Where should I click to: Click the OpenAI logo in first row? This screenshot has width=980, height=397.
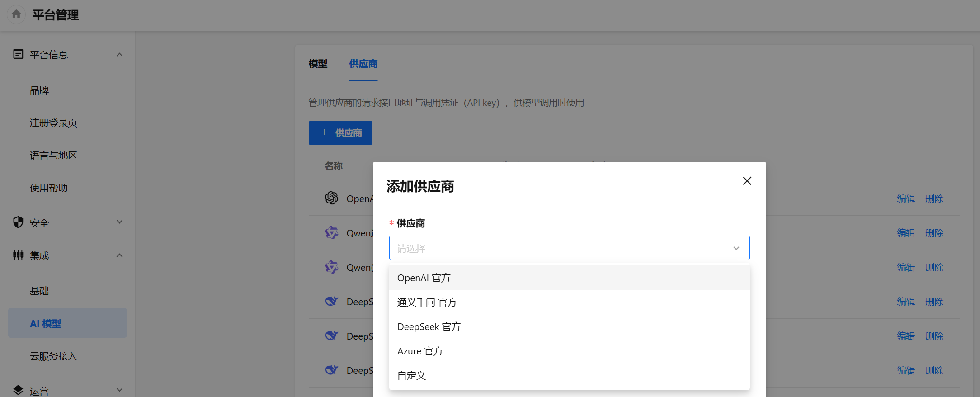point(331,198)
